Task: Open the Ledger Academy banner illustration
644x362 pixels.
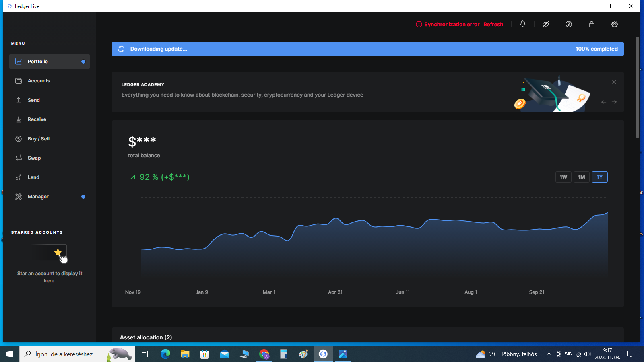Action: (552, 94)
